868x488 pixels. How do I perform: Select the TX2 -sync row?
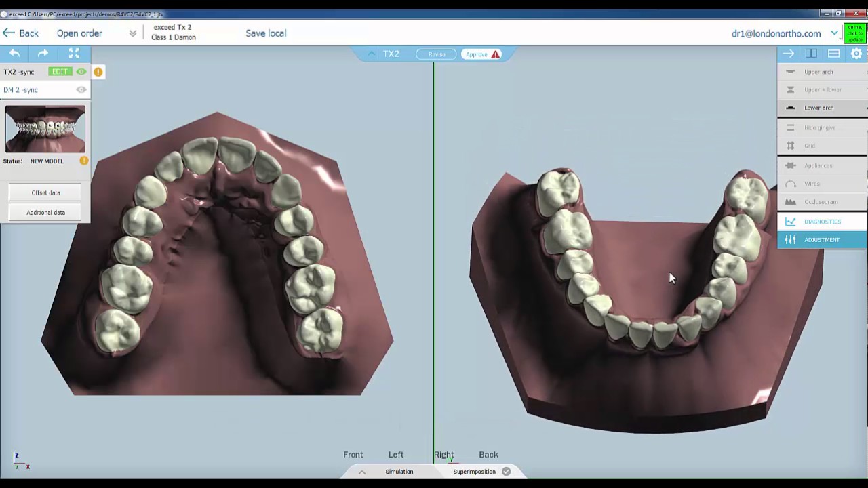[x=45, y=72]
